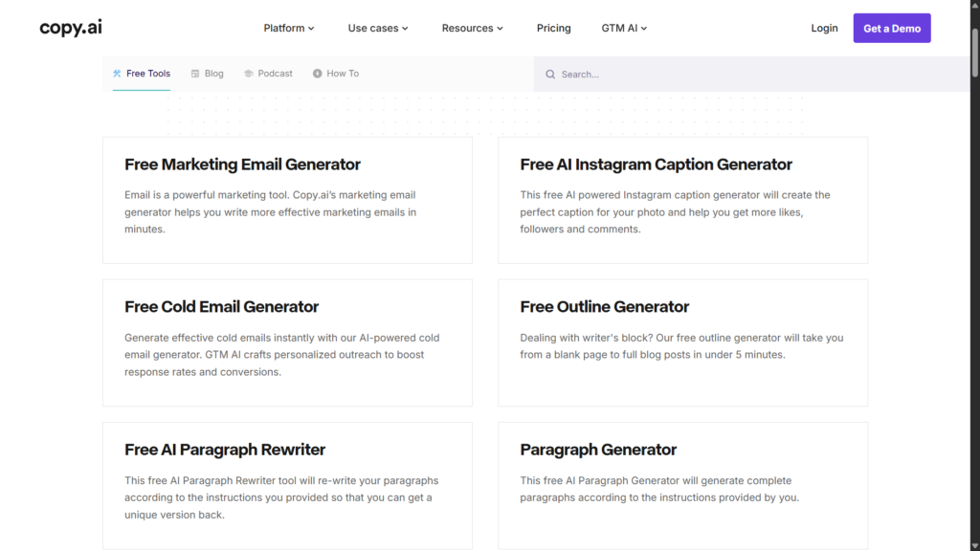Viewport: 980px width, 551px height.
Task: Click the search magnifier icon
Action: [550, 75]
